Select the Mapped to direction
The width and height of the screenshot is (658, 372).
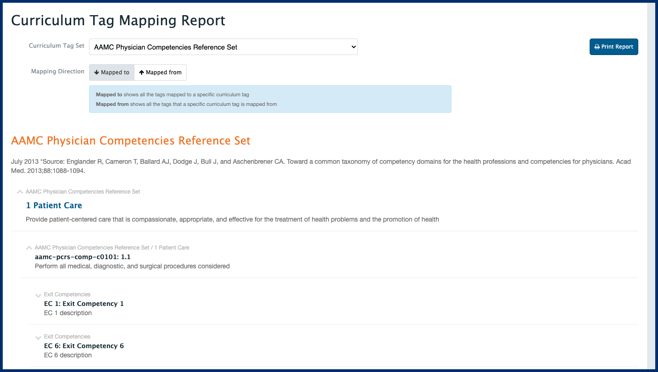[112, 72]
